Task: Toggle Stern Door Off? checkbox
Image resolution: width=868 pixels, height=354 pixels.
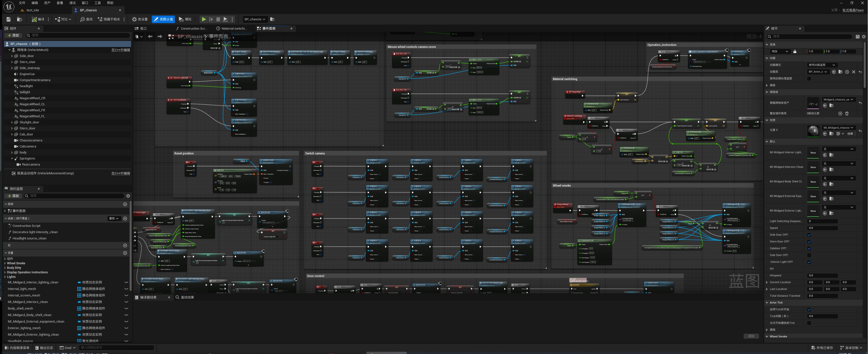Action: pos(809,242)
